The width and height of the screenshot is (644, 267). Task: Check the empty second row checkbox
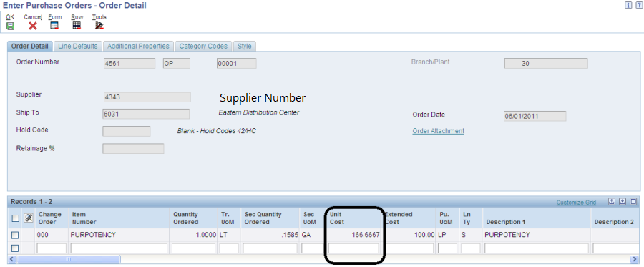15,248
